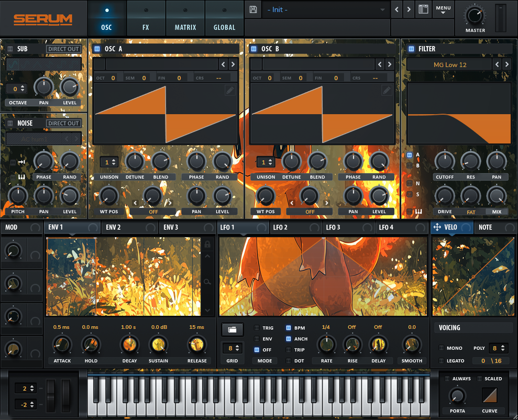Screen dimensions: 518x420
Task: Adjust POLY voice count stepper
Action: [502, 348]
